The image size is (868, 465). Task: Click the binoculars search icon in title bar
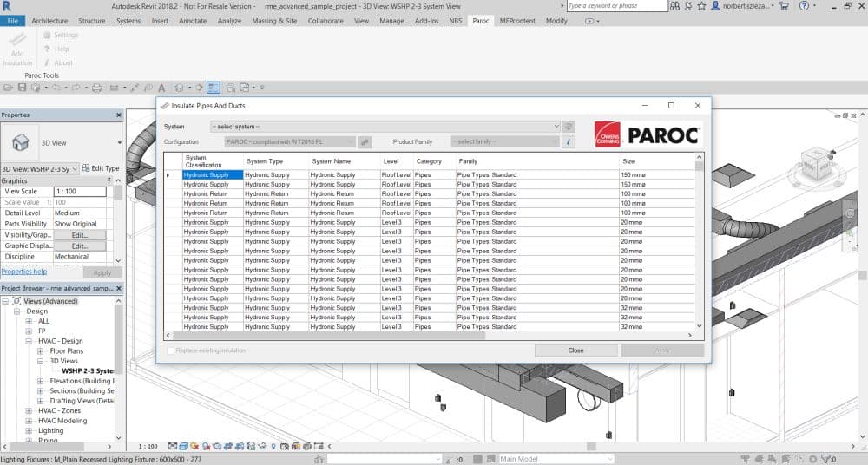pos(674,6)
